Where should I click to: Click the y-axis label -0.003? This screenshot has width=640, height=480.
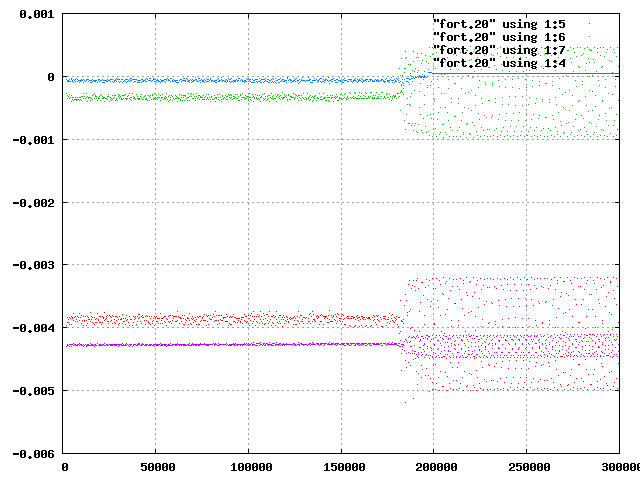click(33, 265)
